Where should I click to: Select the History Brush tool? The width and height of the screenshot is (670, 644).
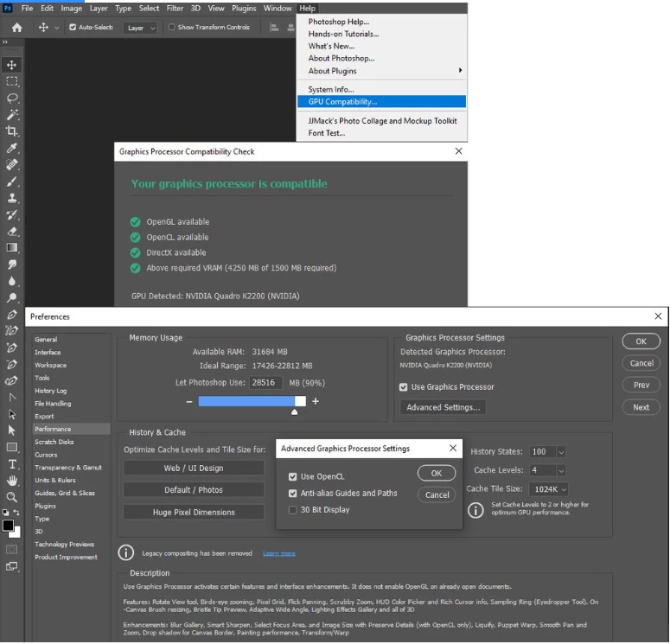click(x=11, y=214)
